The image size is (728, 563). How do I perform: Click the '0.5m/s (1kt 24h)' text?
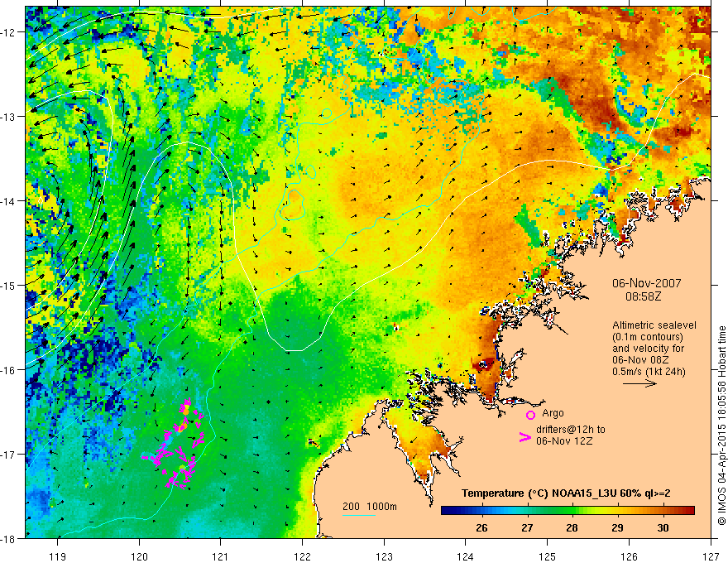649,372
